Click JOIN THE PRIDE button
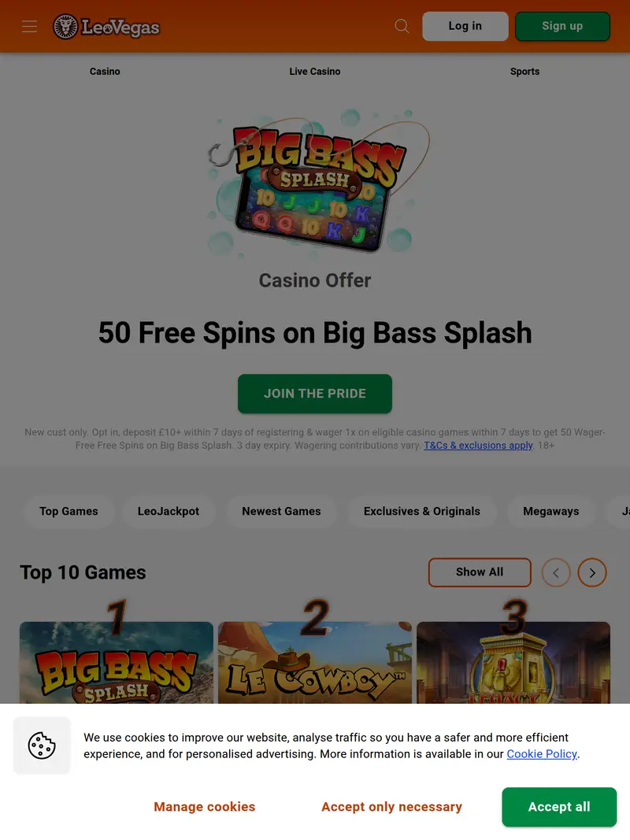The image size is (630, 840). pyautogui.click(x=315, y=394)
